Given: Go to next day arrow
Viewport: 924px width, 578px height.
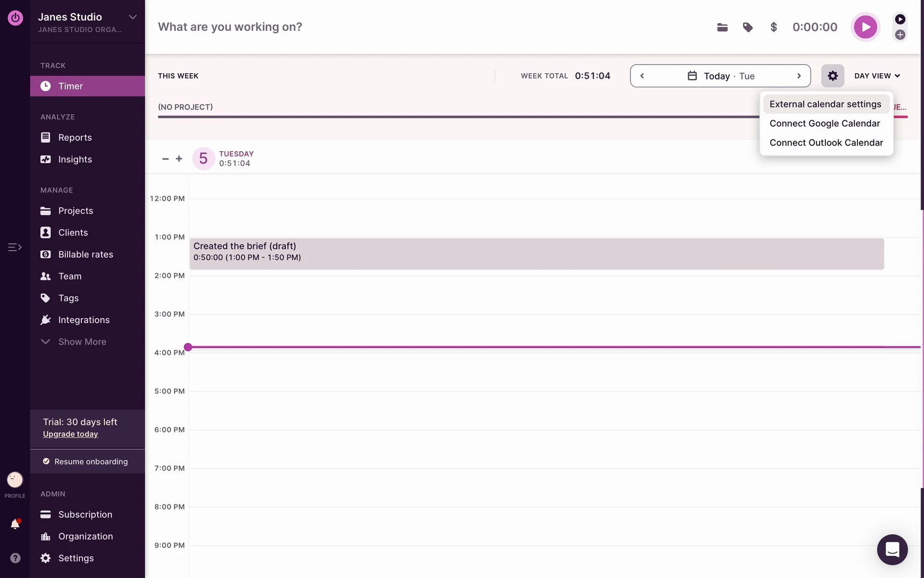Looking at the screenshot, I should tap(799, 76).
